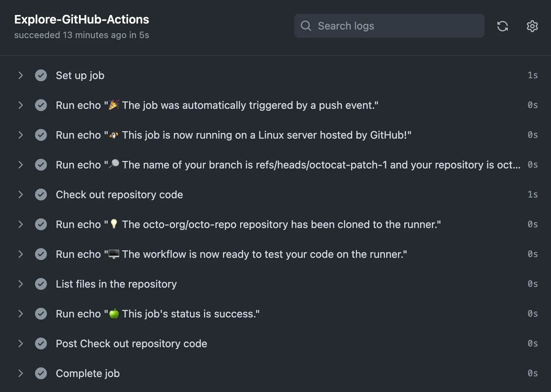
Task: Expand the List files in the repository step
Action: [x=21, y=284]
